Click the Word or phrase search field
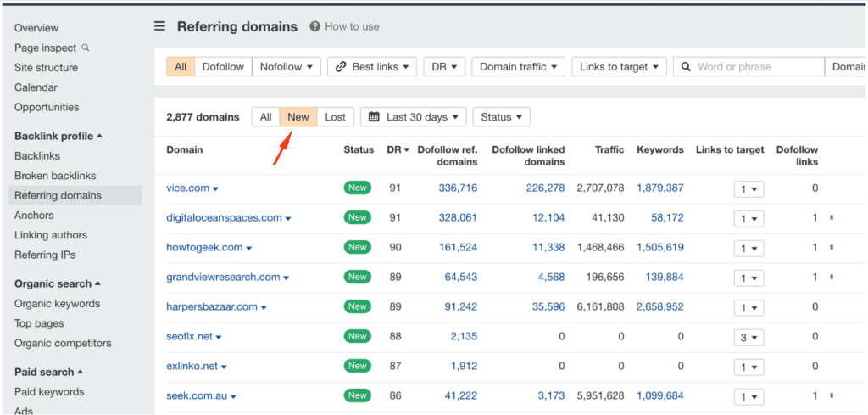 [748, 67]
